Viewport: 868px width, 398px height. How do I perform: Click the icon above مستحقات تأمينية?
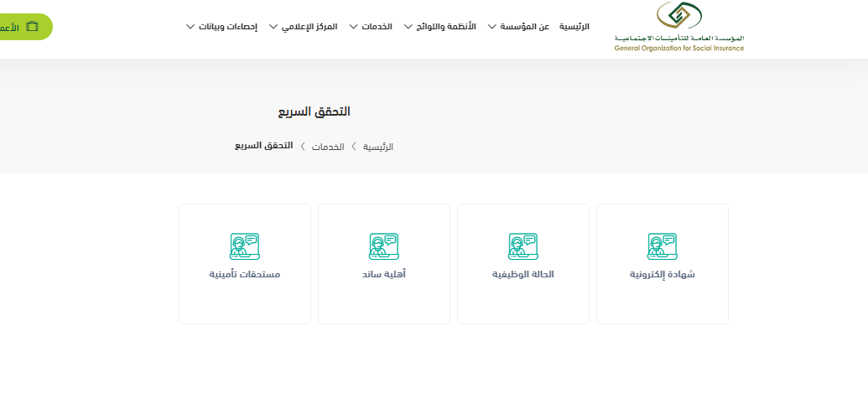pyautogui.click(x=244, y=246)
